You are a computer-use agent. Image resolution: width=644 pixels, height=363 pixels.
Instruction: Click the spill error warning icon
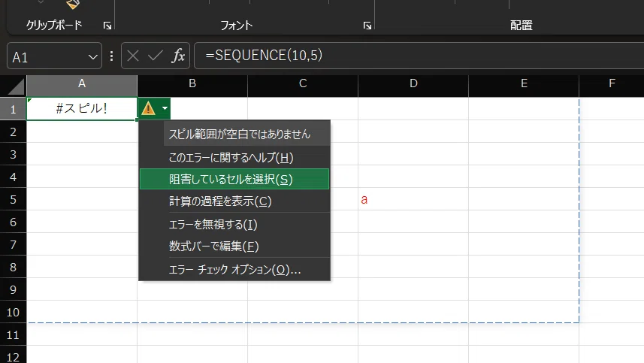148,108
